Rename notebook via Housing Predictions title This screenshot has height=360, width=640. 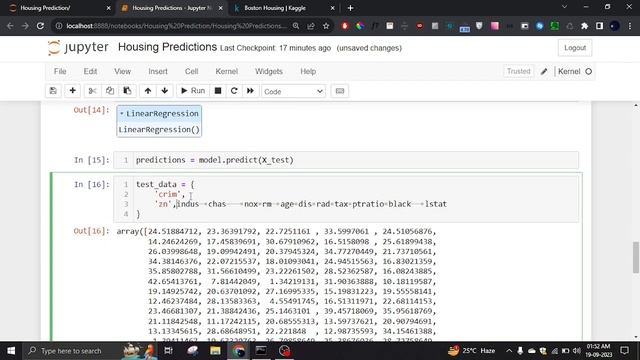[167, 47]
